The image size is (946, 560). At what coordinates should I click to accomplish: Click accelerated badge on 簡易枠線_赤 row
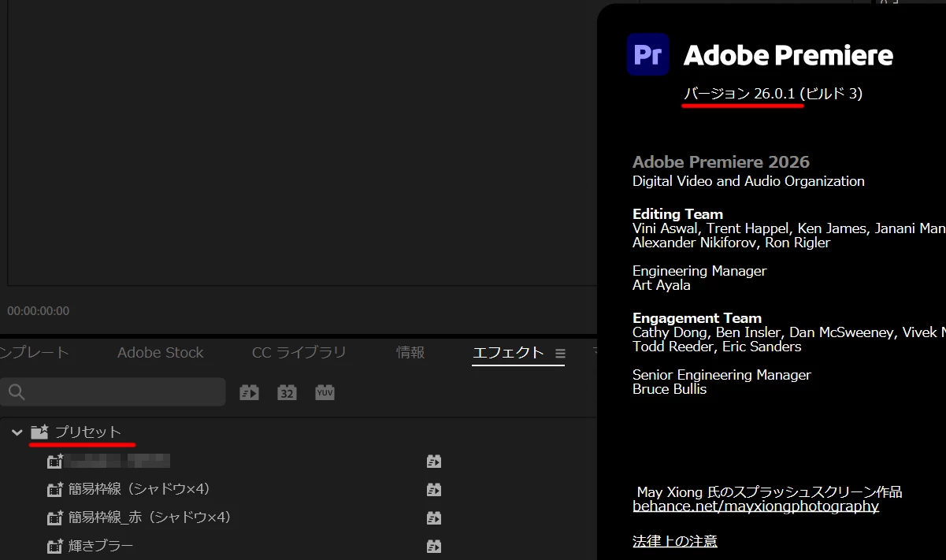(433, 518)
